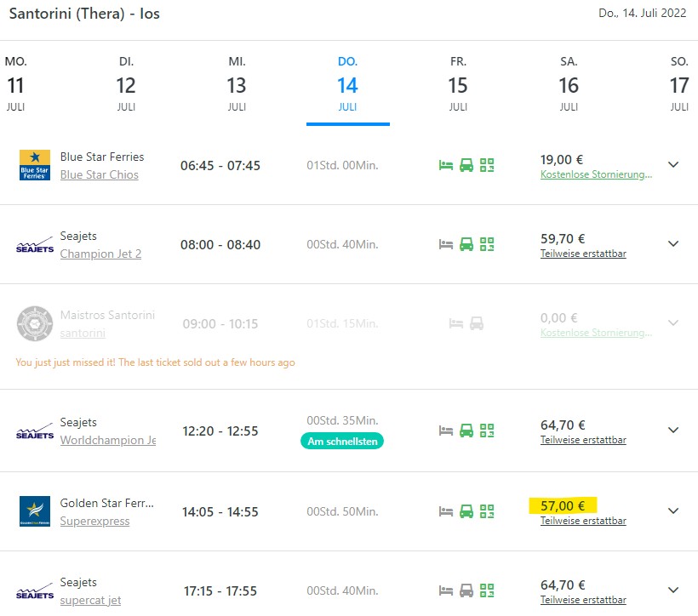Click the vehicle icon for supercat jet

pos(466,590)
